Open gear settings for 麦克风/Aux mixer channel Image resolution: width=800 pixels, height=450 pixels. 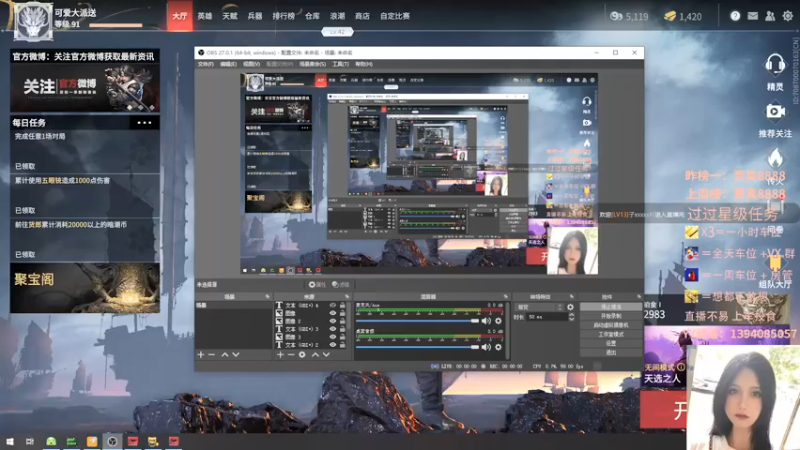[x=498, y=321]
